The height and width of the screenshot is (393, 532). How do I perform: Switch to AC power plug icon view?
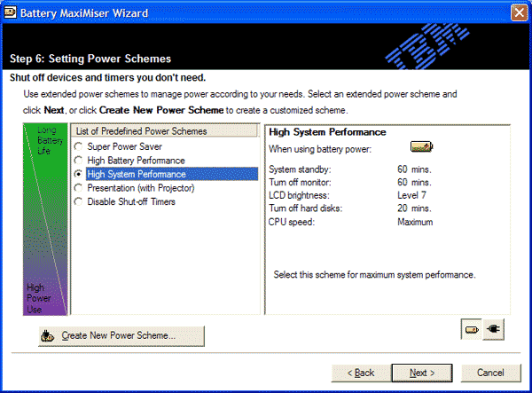pyautogui.click(x=493, y=329)
